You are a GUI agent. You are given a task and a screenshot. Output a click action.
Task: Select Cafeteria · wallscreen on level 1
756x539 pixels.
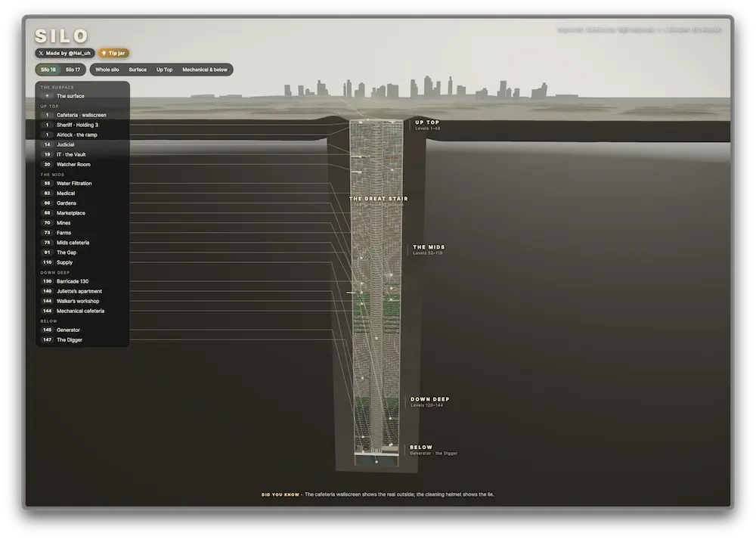click(82, 115)
